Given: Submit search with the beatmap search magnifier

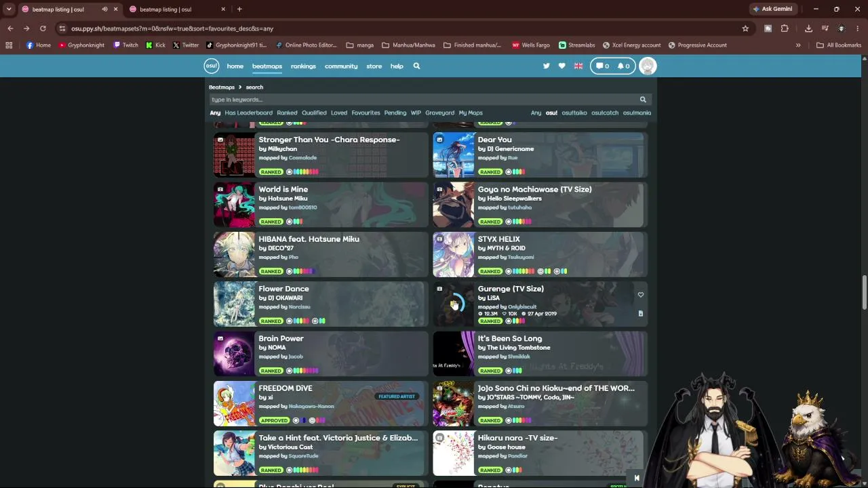Looking at the screenshot, I should (x=643, y=100).
